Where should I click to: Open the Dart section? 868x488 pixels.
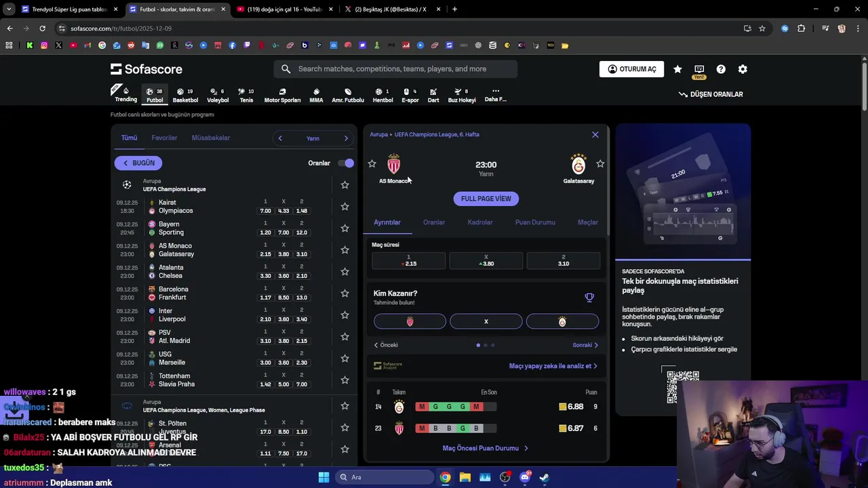click(x=433, y=95)
